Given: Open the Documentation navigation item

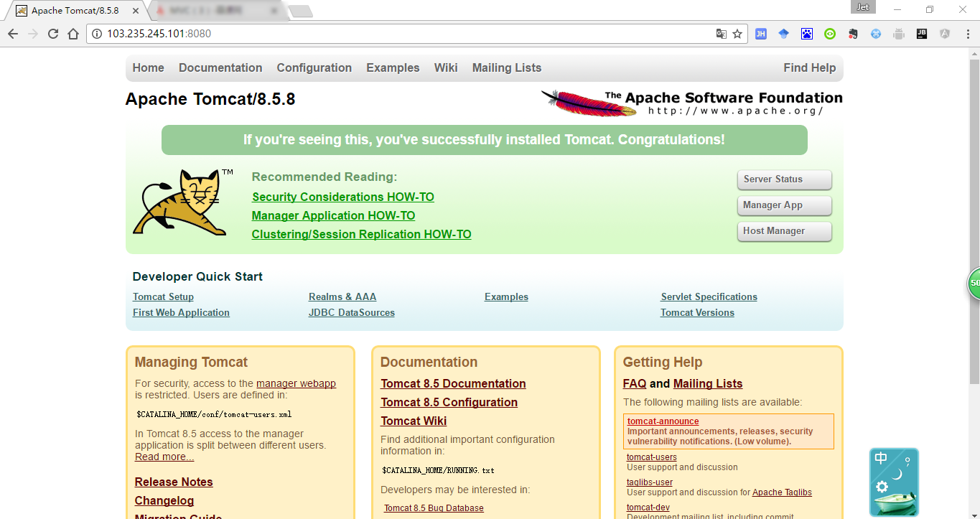Looking at the screenshot, I should pos(220,67).
